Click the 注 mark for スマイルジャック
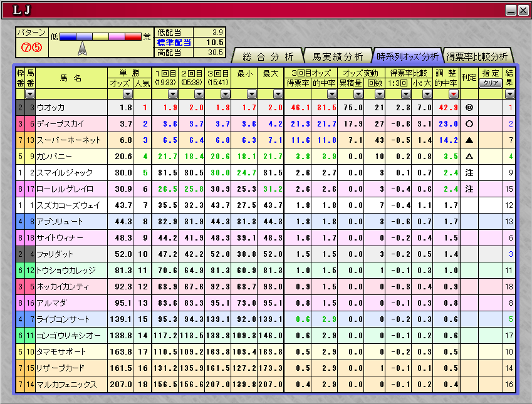The image size is (532, 404). [x=469, y=173]
